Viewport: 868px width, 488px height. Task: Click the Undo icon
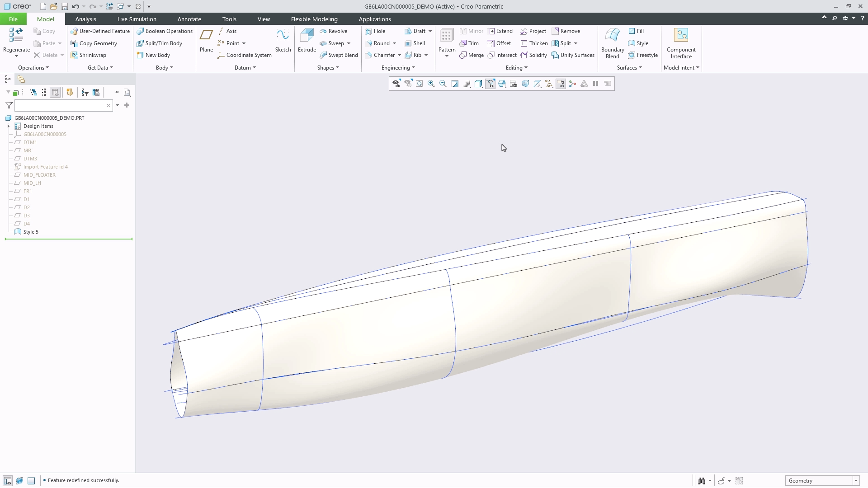(75, 6)
